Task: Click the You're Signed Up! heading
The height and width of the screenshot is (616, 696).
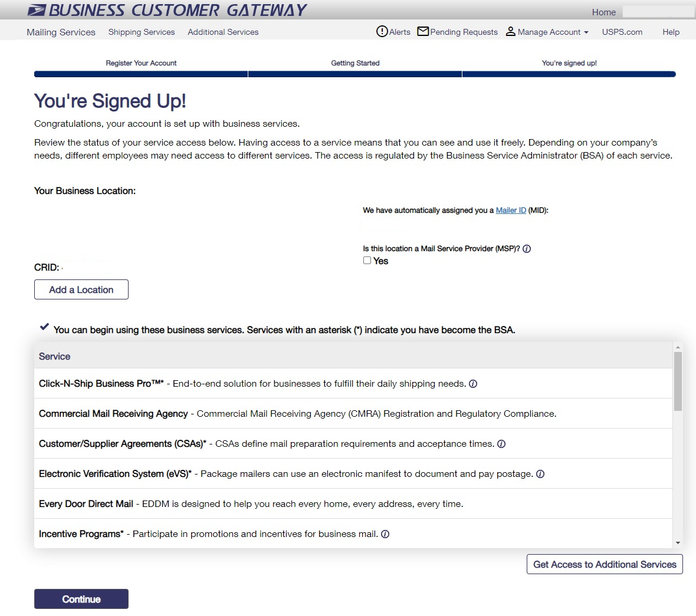Action: 110,101
